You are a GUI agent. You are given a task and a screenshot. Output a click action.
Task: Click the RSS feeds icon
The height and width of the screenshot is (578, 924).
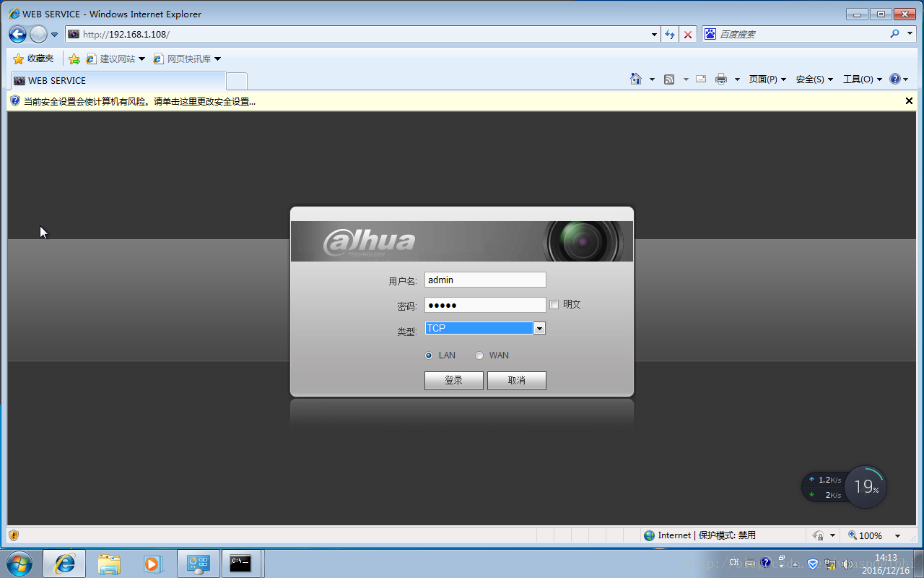tap(669, 79)
